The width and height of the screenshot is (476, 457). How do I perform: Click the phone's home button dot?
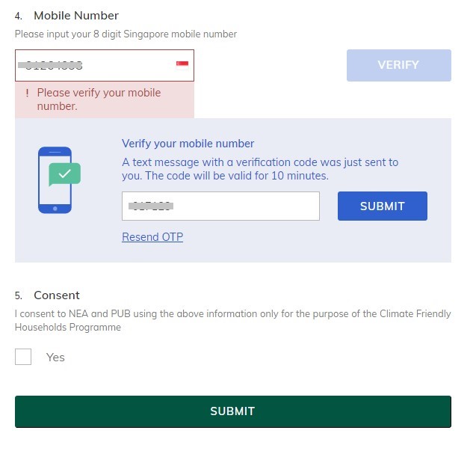tap(55, 209)
